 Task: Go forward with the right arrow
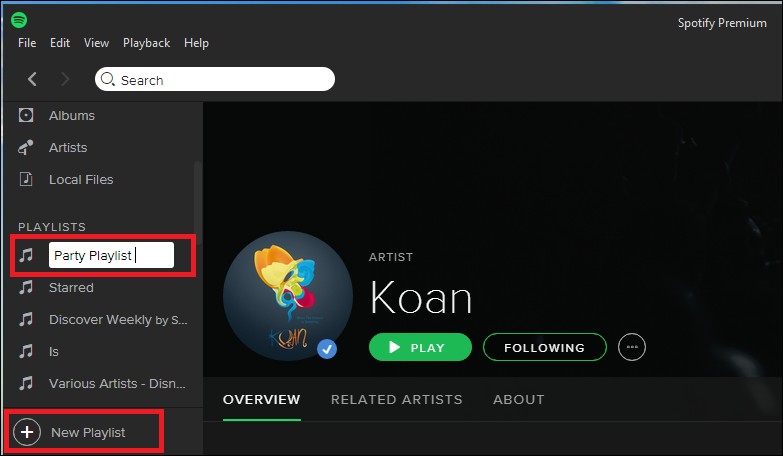pyautogui.click(x=65, y=79)
